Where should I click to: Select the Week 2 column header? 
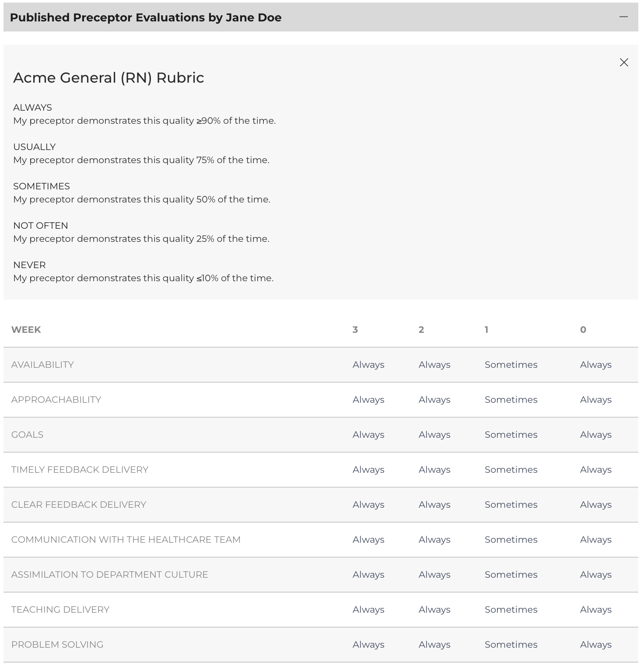point(421,330)
